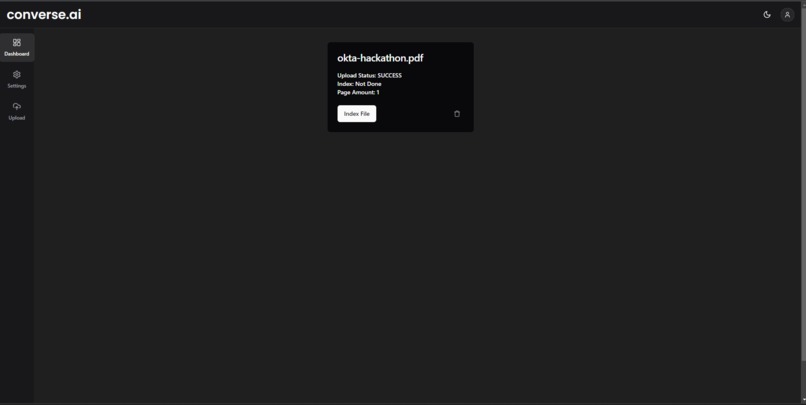Select the okta-hackathon.pdf file title
The image size is (806, 405).
pyautogui.click(x=380, y=58)
